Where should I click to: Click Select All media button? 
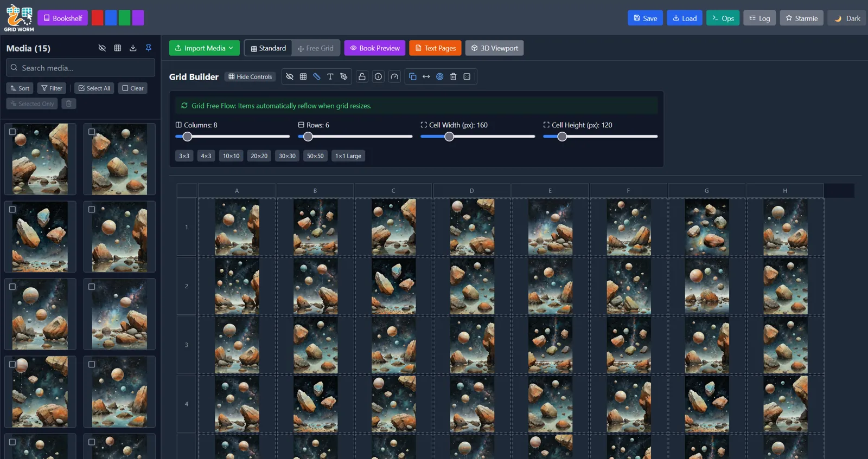click(x=94, y=88)
